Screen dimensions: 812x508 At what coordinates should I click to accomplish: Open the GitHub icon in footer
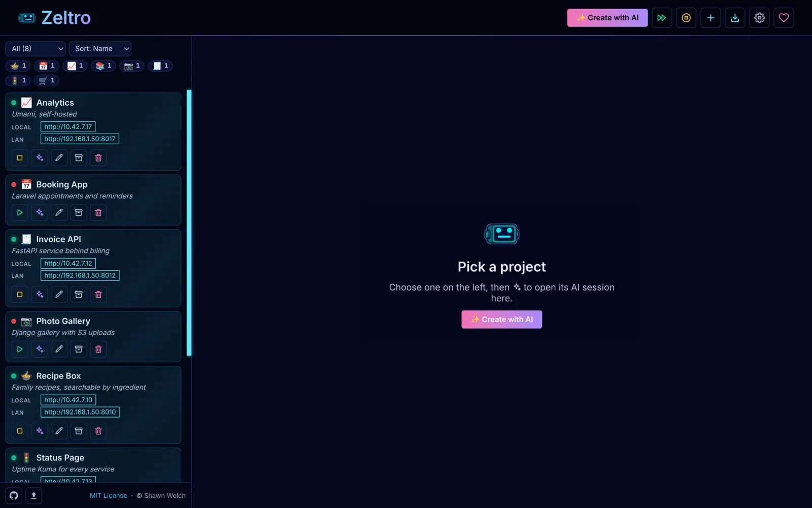[14, 496]
